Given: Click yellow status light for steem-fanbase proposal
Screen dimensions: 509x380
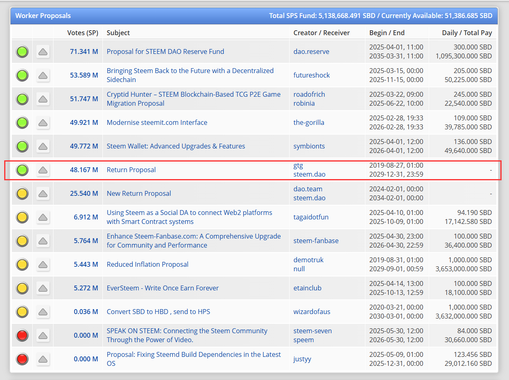Looking at the screenshot, I should tap(22, 241).
